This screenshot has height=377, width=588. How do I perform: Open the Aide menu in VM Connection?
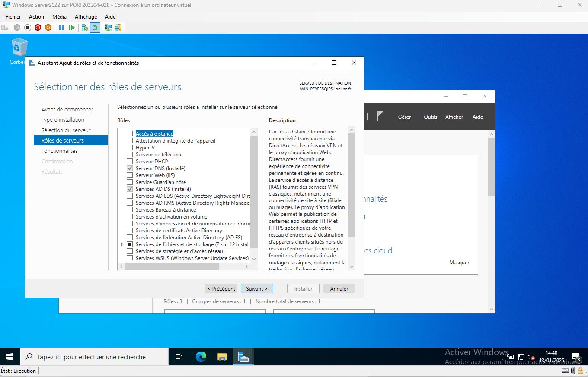coord(110,17)
